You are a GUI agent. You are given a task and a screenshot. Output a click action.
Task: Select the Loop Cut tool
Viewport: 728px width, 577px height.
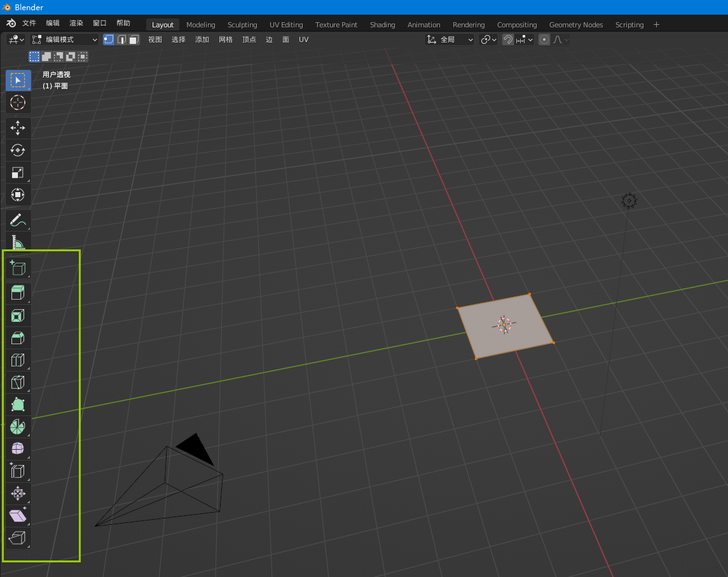[18, 360]
